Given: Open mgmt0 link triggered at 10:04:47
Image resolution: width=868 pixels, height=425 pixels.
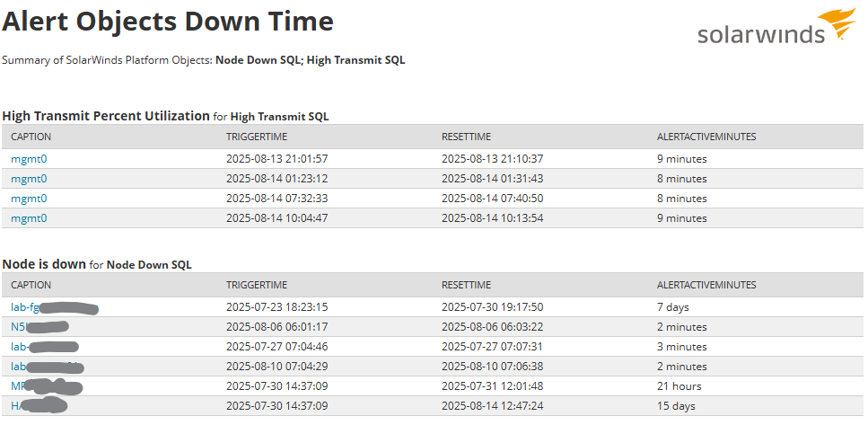Looking at the screenshot, I should [29, 218].
